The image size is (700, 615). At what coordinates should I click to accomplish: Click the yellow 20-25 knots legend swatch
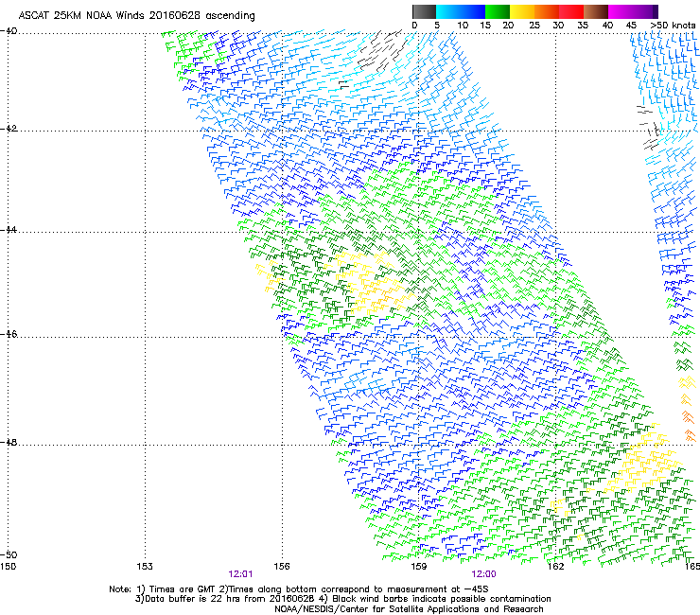pyautogui.click(x=522, y=11)
